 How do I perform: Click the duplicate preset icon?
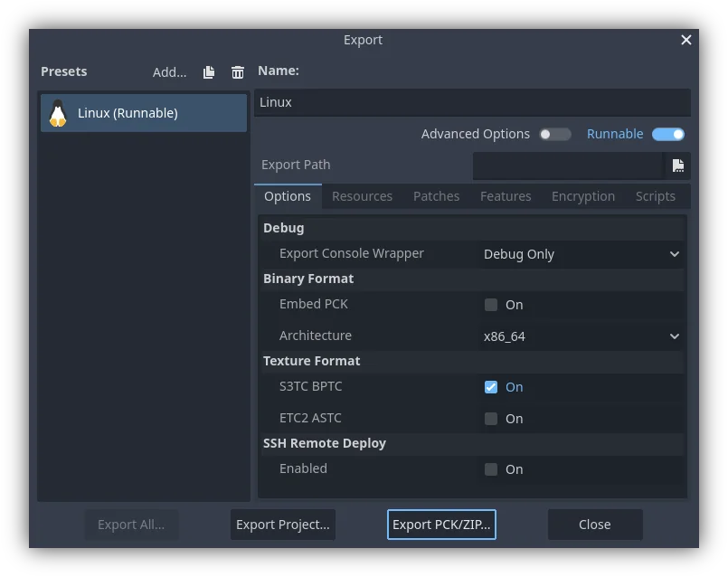(209, 72)
